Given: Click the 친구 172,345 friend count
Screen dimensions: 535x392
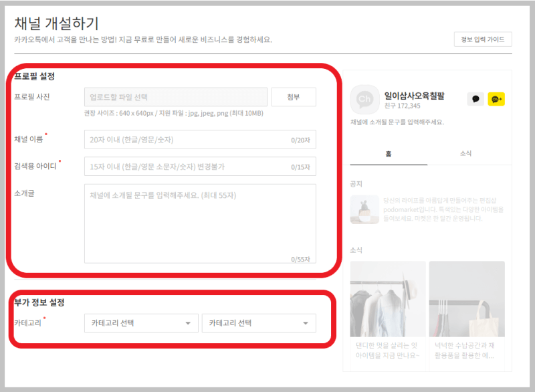Looking at the screenshot, I should [402, 105].
